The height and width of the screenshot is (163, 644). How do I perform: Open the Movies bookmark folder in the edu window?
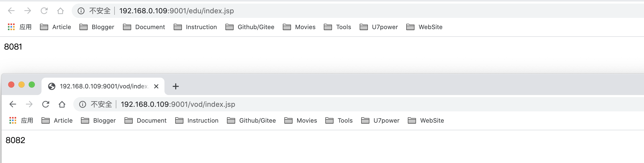[299, 27]
